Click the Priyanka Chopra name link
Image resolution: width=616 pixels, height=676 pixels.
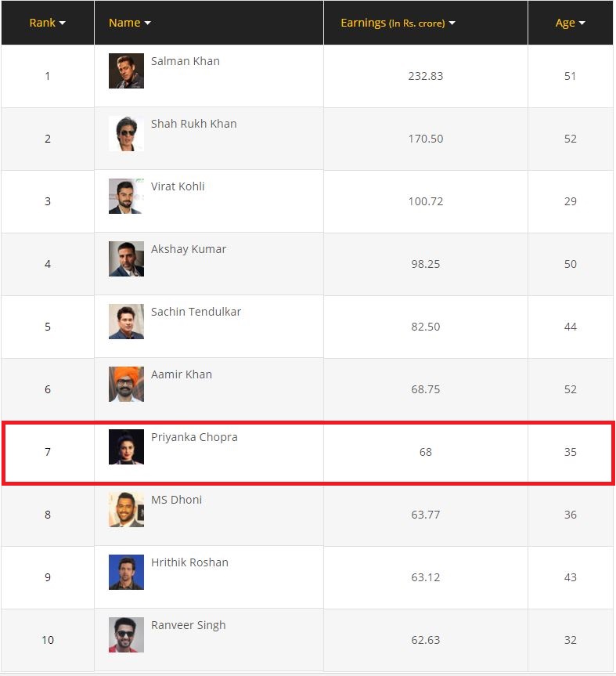coord(194,437)
